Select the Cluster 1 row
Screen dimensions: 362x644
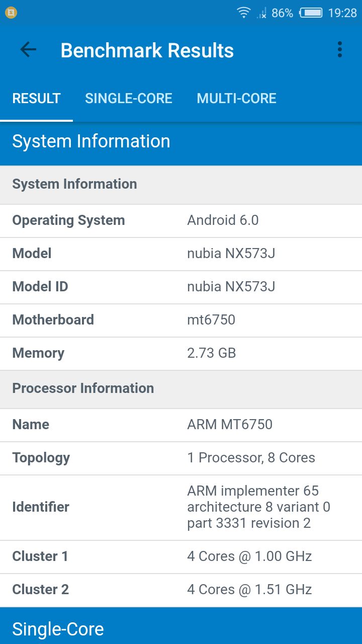point(181,556)
